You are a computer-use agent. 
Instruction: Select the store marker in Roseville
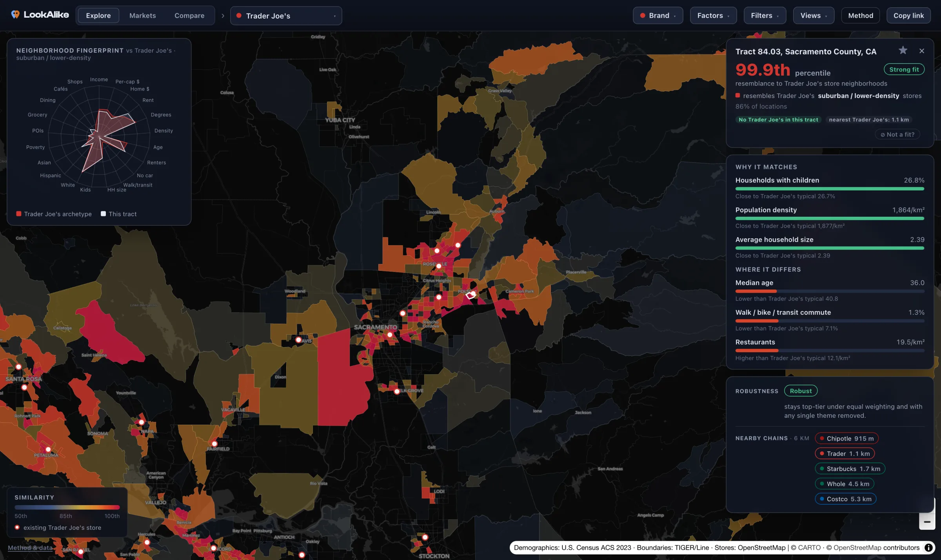coord(439,266)
